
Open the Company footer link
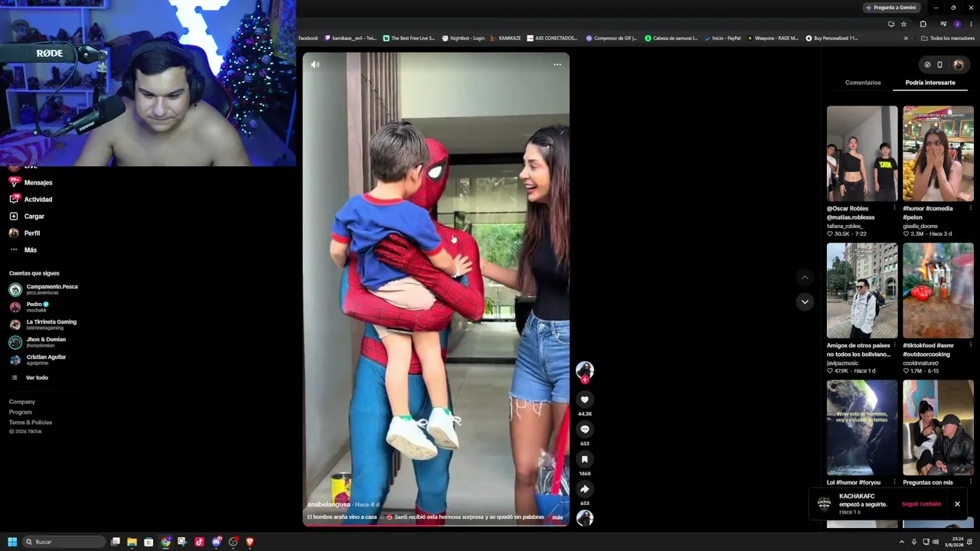22,402
